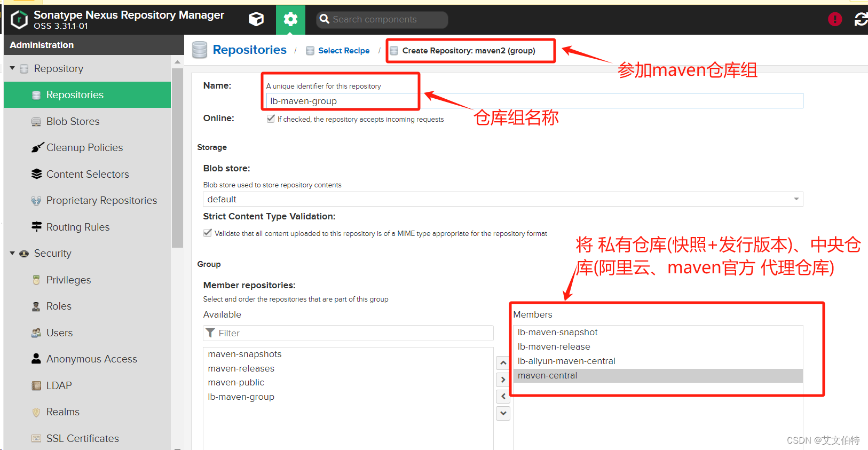This screenshot has height=450, width=868.
Task: Remove member with left-arrow button
Action: (x=503, y=396)
